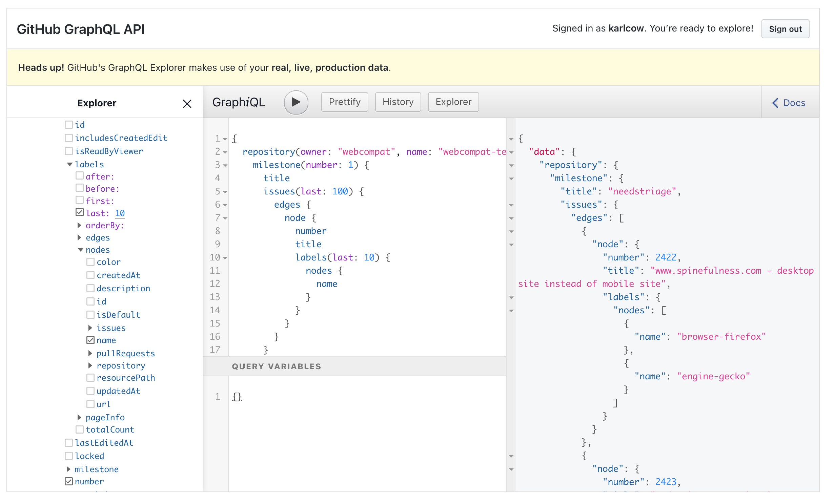
Task: Collapse the Docs panel chevron
Action: pos(775,103)
